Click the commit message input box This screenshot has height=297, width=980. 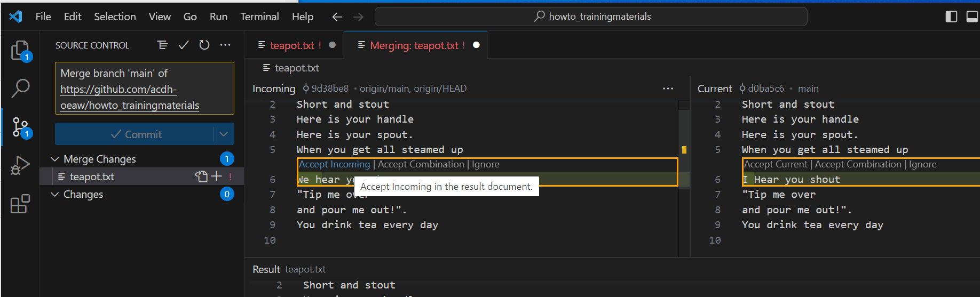click(x=144, y=89)
